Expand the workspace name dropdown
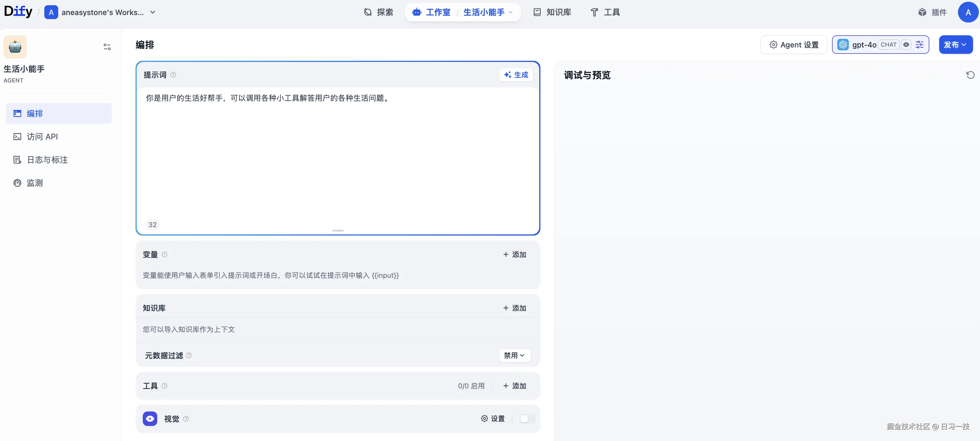The width and height of the screenshot is (980, 441). 153,12
